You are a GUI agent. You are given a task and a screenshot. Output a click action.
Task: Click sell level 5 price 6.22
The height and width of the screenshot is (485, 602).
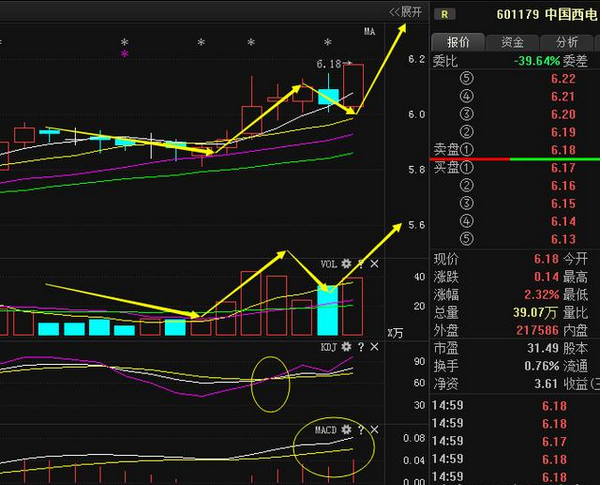coord(562,79)
